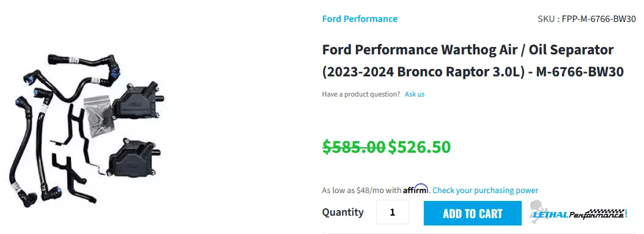
Task: Follow the Ask us link
Action: [415, 94]
